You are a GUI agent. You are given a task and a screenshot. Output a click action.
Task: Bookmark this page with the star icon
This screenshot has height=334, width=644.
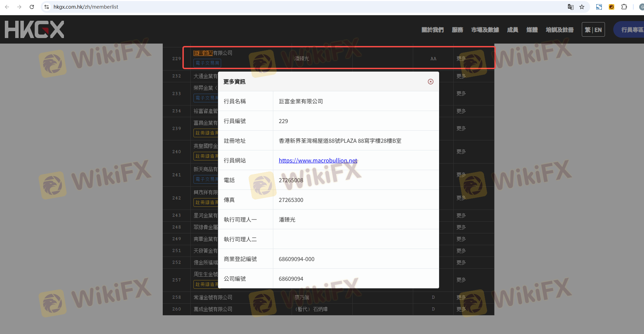pyautogui.click(x=582, y=7)
